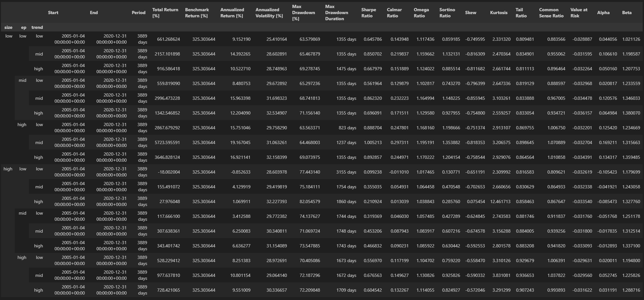
Task: Select total return value 5723.595591
Action: click(x=167, y=142)
